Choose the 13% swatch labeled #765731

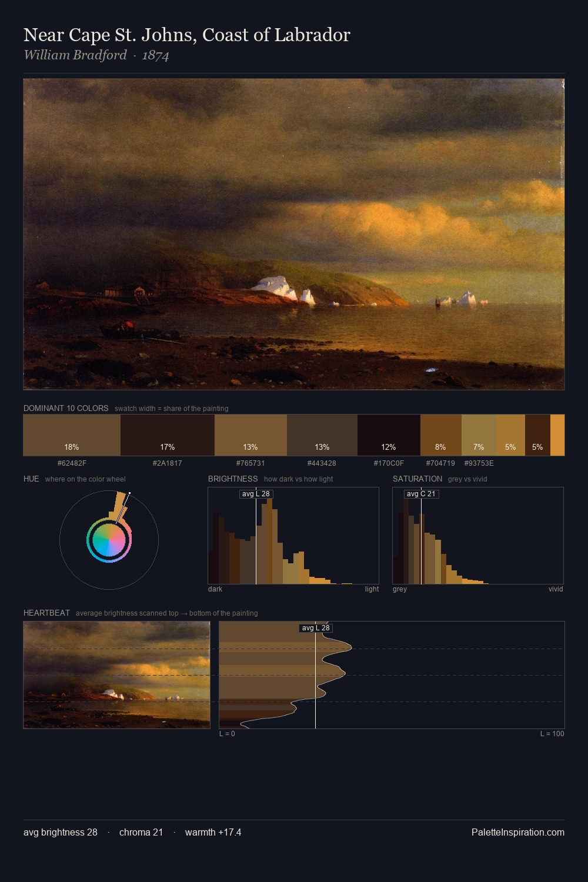click(x=250, y=435)
